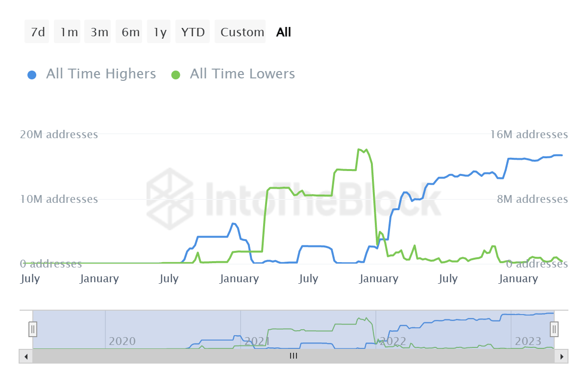The height and width of the screenshot is (392, 588).
Task: Choose the 6m time range
Action: pyautogui.click(x=130, y=32)
